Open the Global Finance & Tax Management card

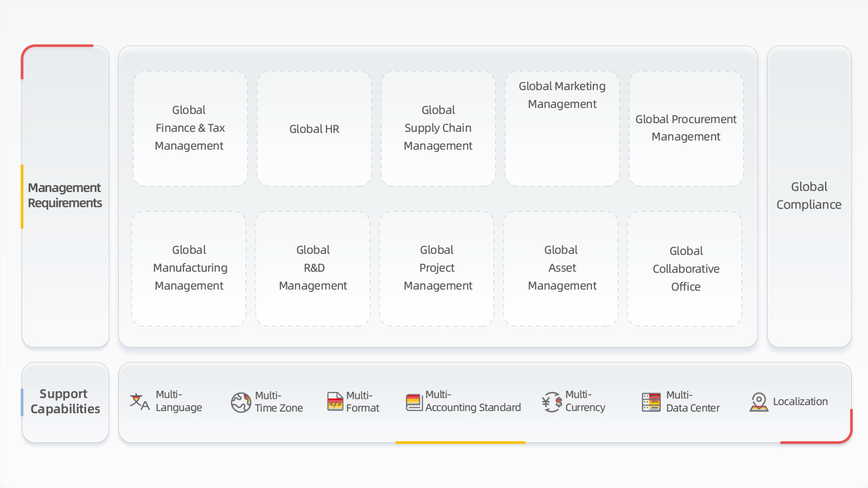[190, 129]
